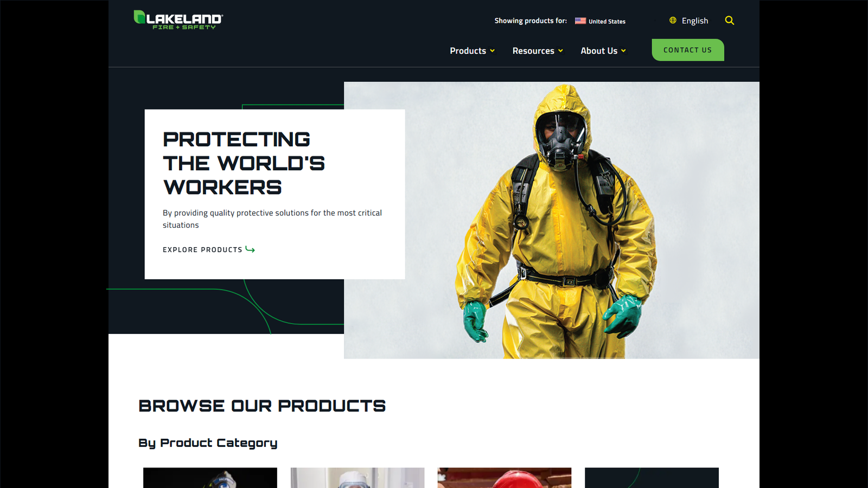
Task: Click the search magnifier icon
Action: pos(729,20)
